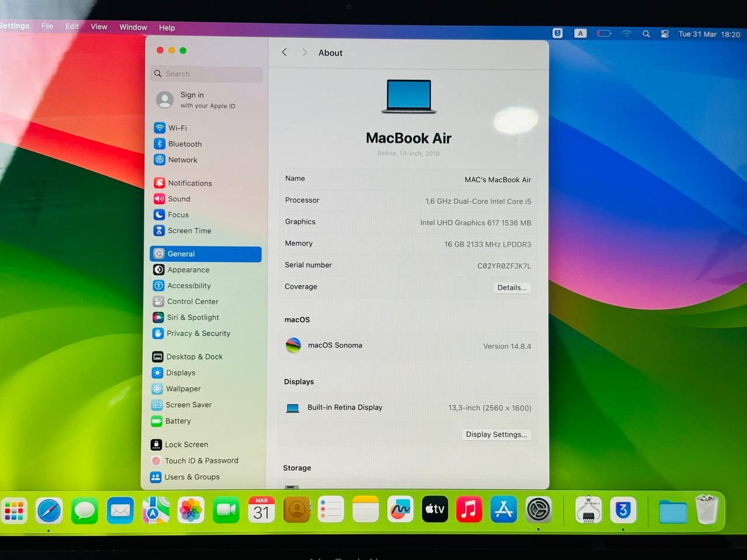747x560 pixels.
Task: Click the Wi-Fi status icon in the menu bar
Action: [627, 33]
